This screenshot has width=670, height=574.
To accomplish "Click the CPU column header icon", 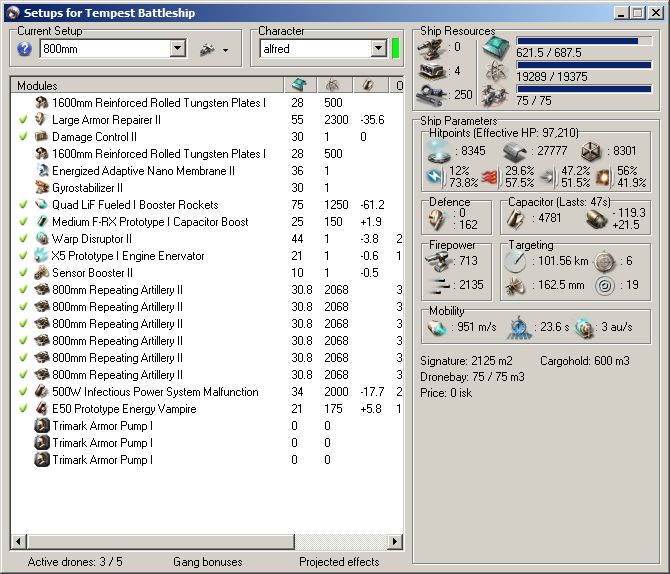I will pos(299,85).
